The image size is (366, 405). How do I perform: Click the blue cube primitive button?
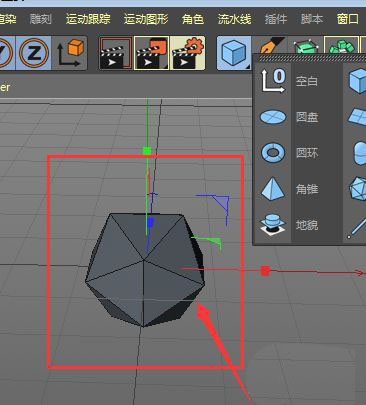pos(234,53)
